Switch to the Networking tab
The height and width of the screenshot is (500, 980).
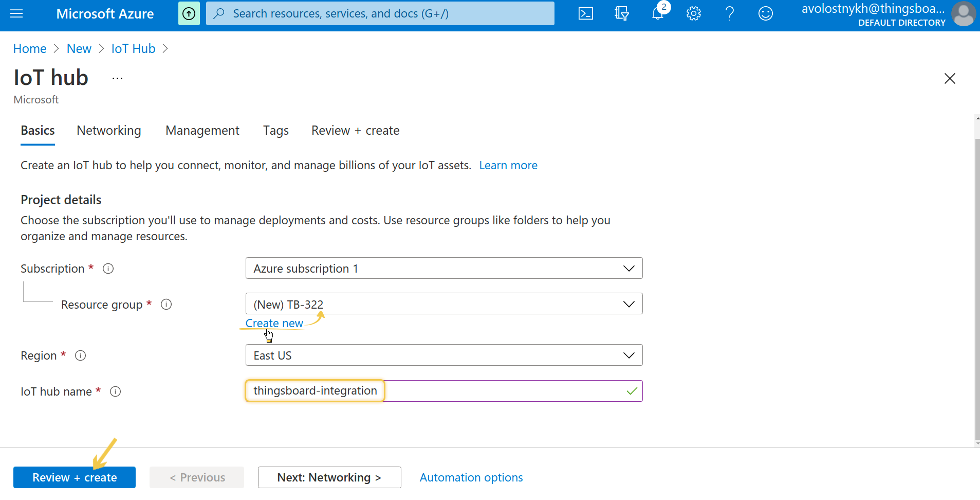click(109, 131)
